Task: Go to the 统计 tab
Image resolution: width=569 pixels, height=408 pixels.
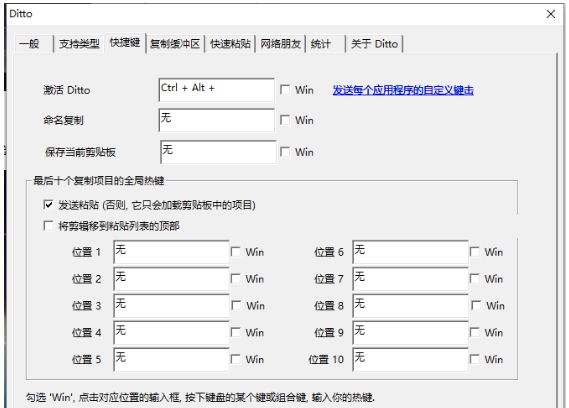Action: pos(326,44)
